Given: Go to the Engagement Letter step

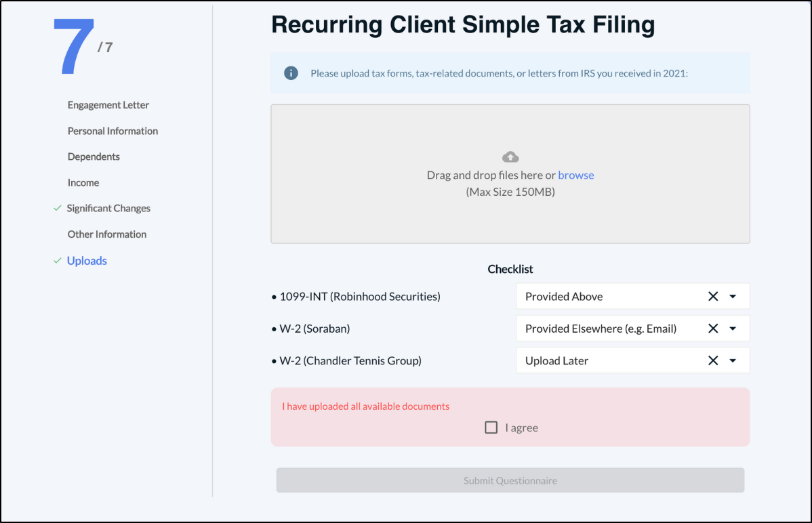Looking at the screenshot, I should point(108,105).
